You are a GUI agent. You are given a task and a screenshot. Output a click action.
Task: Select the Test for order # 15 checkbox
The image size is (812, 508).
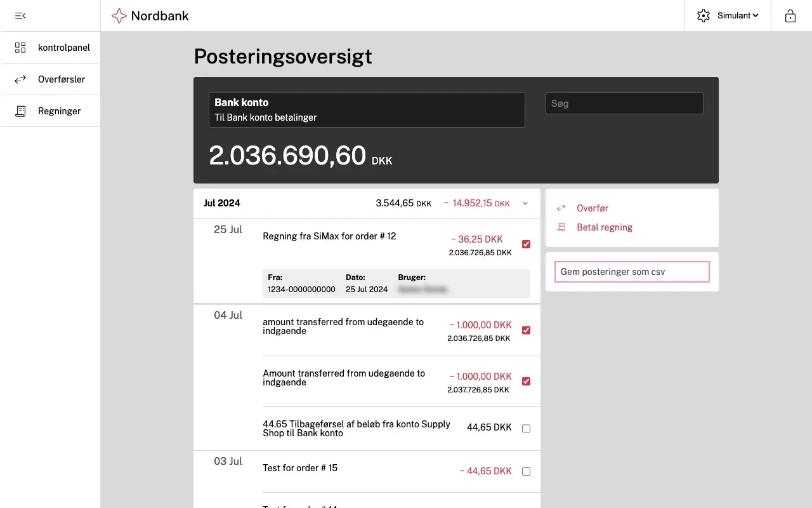pyautogui.click(x=526, y=471)
